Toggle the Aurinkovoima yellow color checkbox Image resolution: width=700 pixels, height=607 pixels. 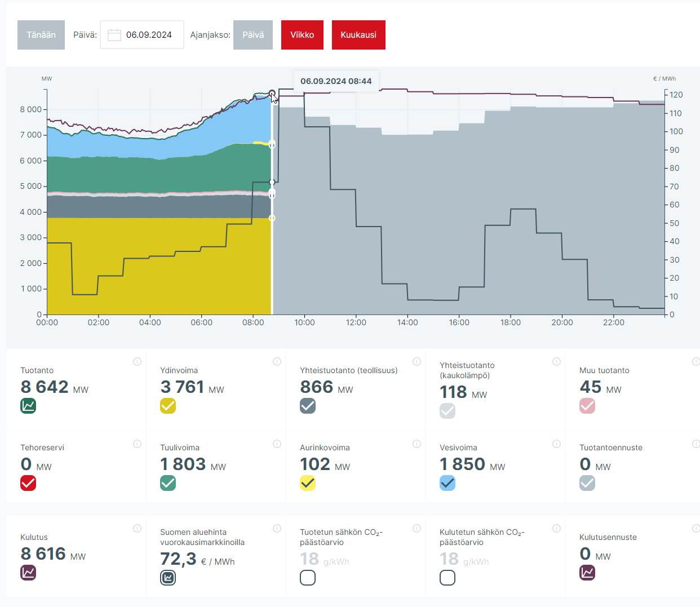pyautogui.click(x=308, y=483)
